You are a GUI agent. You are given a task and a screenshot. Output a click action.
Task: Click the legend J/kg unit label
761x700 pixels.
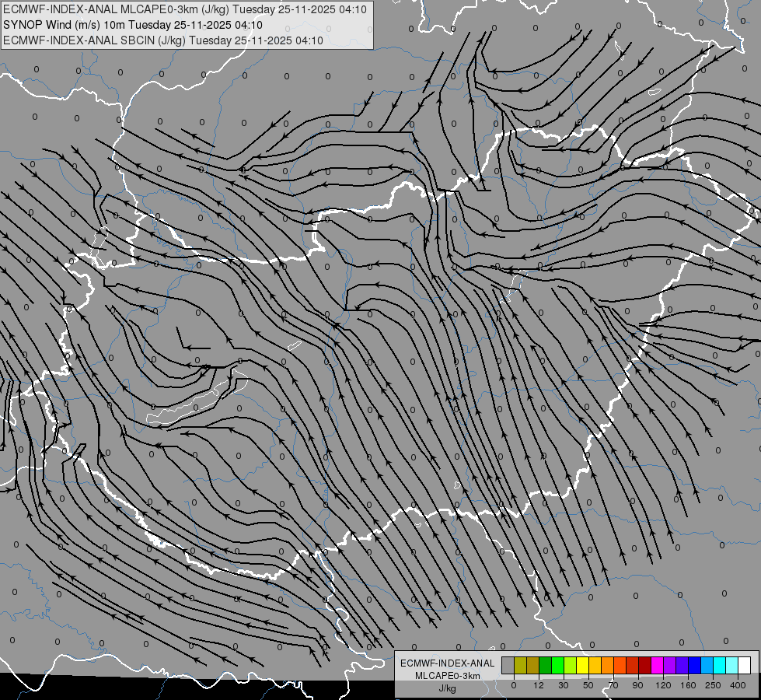[448, 688]
